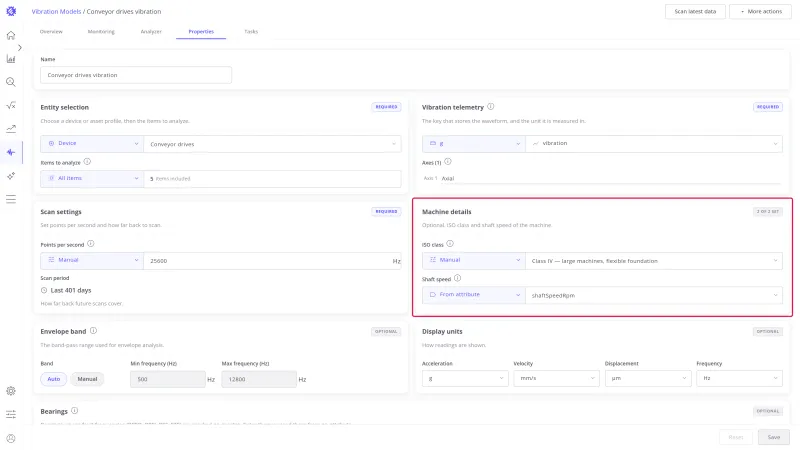Screen dimensions: 800x450
Task: Select Manual envelope band mode
Action: click(x=87, y=379)
